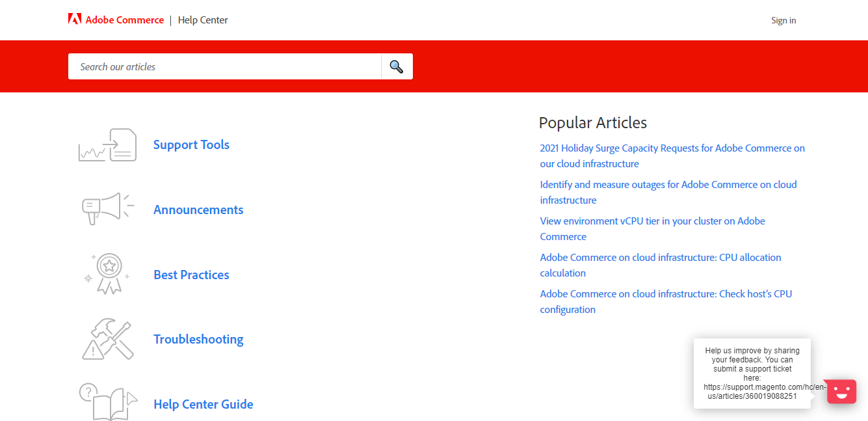Open the Support Tools category
The height and width of the screenshot is (421, 868).
coord(191,145)
